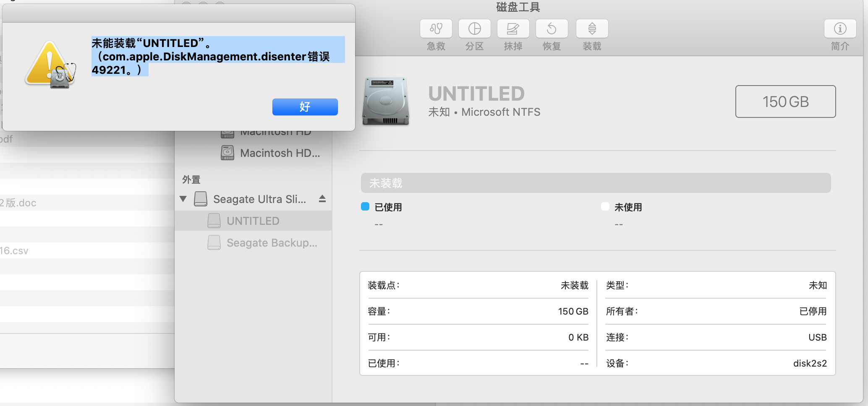
Task: Select the UNTITLED volume in sidebar
Action: [x=253, y=221]
